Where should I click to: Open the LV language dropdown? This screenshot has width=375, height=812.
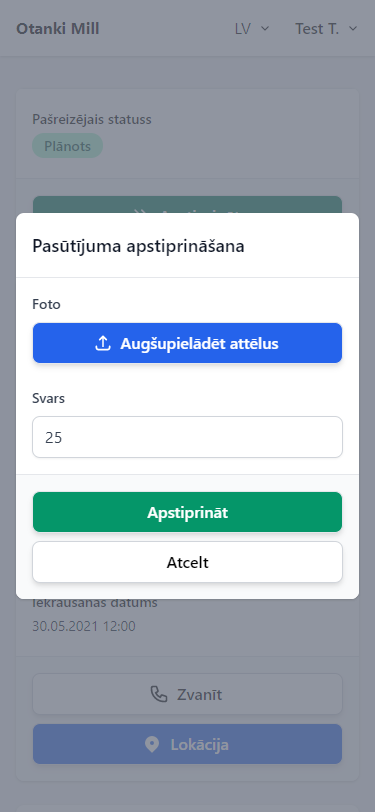(x=252, y=28)
